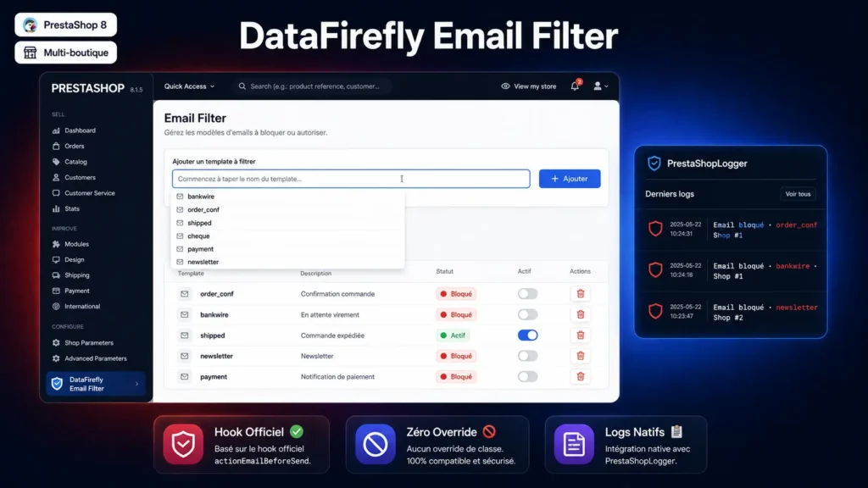The image size is (868, 488).
Task: Select Customer Service in sidebar
Action: point(84,193)
